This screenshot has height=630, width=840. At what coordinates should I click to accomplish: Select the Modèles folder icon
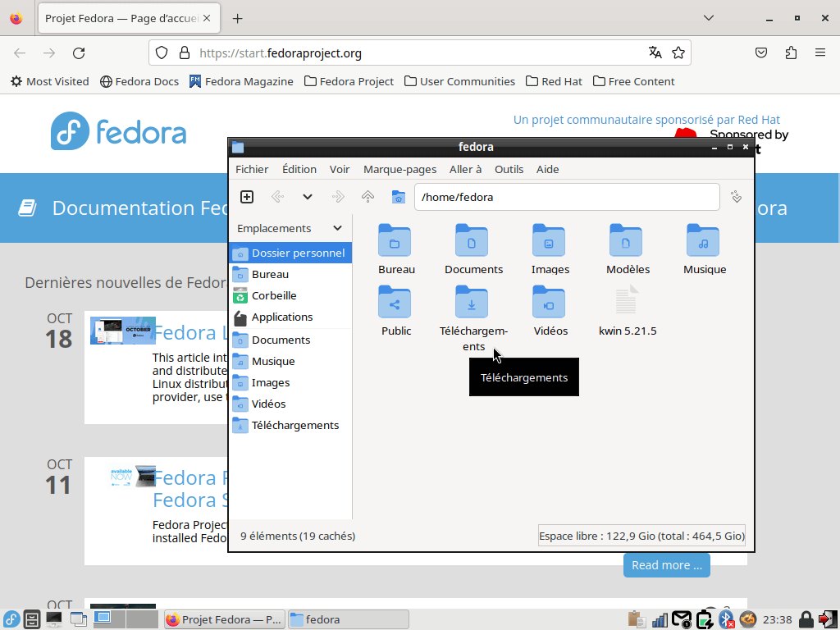[x=626, y=240]
